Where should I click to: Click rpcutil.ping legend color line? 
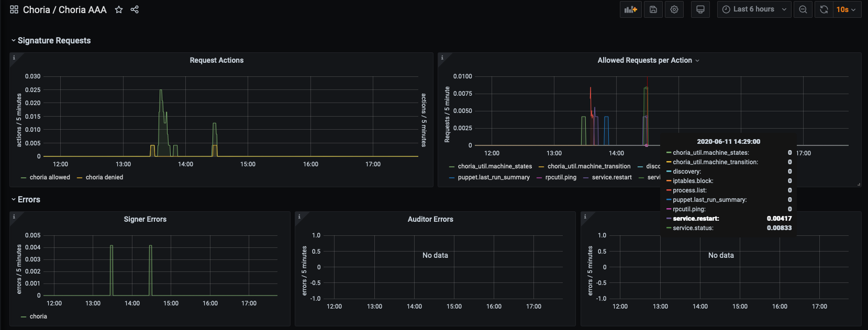[x=539, y=178]
